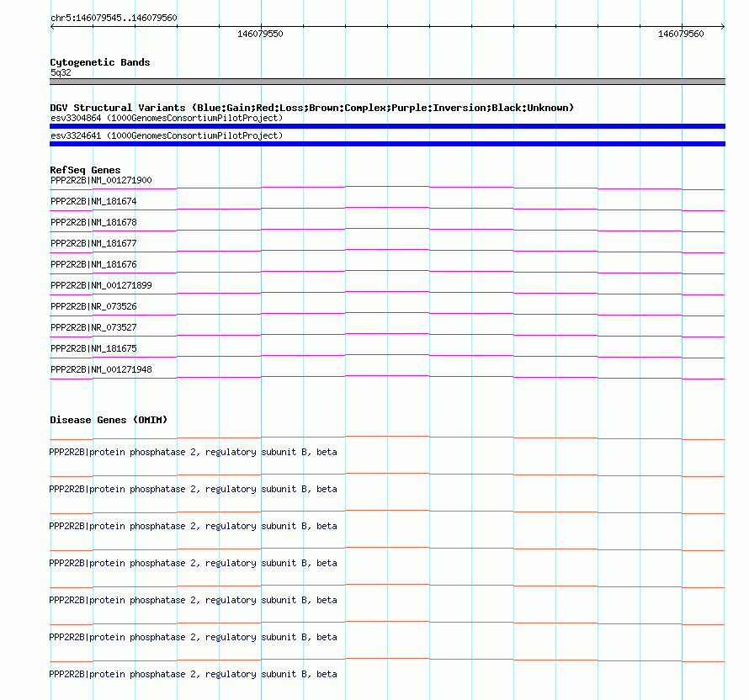
Task: Select transcript PPP2R2B|NM_181674
Action: point(93,201)
